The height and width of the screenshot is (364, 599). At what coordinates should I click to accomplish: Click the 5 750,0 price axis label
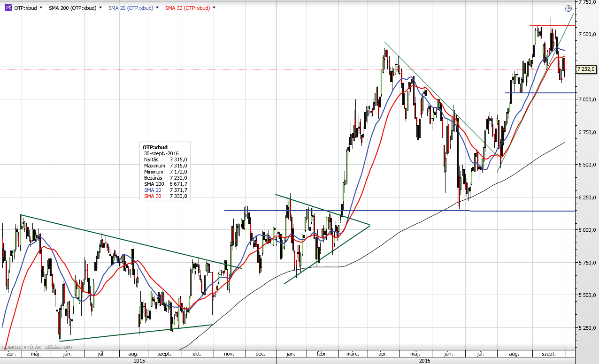pyautogui.click(x=588, y=263)
